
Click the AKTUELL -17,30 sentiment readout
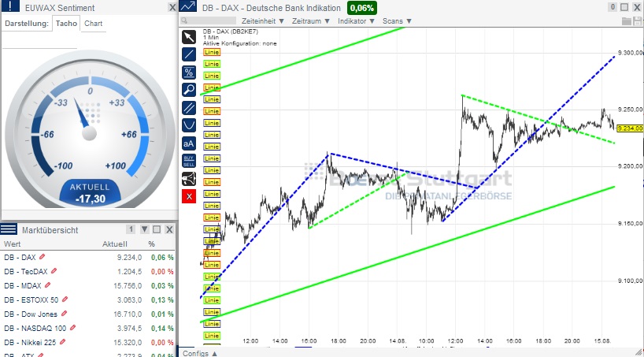[90, 193]
